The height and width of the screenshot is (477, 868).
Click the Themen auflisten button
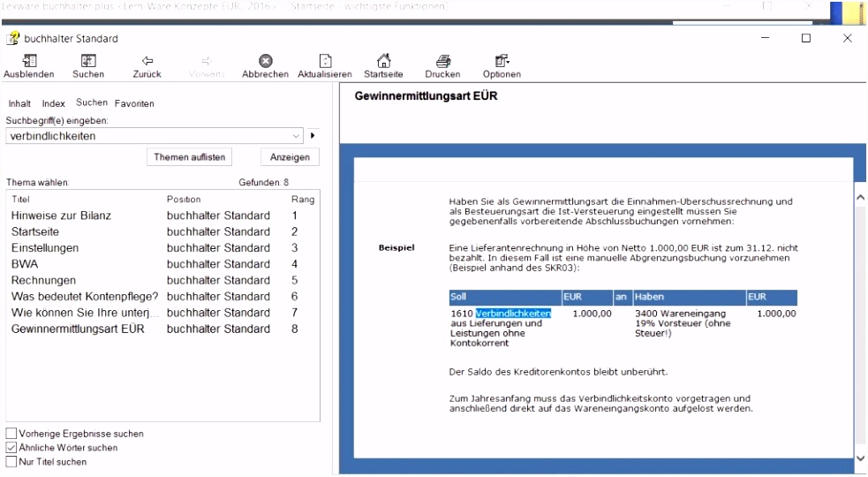tap(189, 156)
